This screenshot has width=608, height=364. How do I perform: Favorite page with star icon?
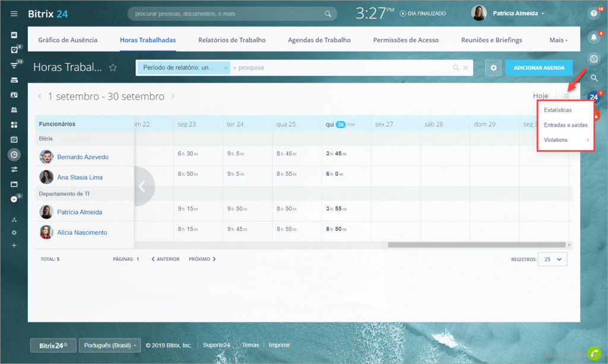(x=113, y=68)
